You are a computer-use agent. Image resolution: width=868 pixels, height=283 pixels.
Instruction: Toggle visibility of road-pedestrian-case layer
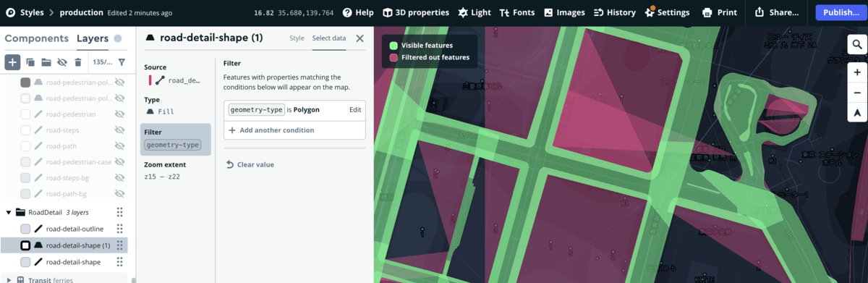click(x=119, y=162)
